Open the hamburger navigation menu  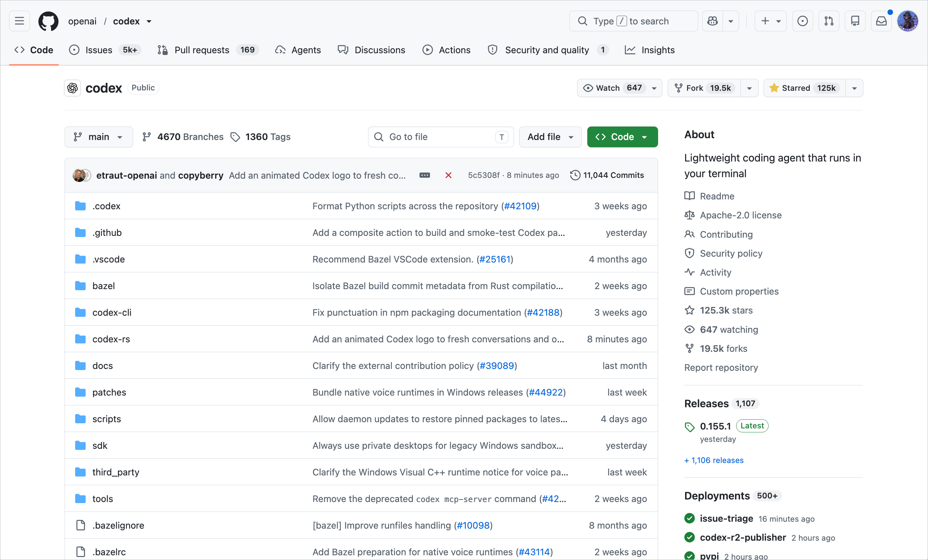point(19,21)
